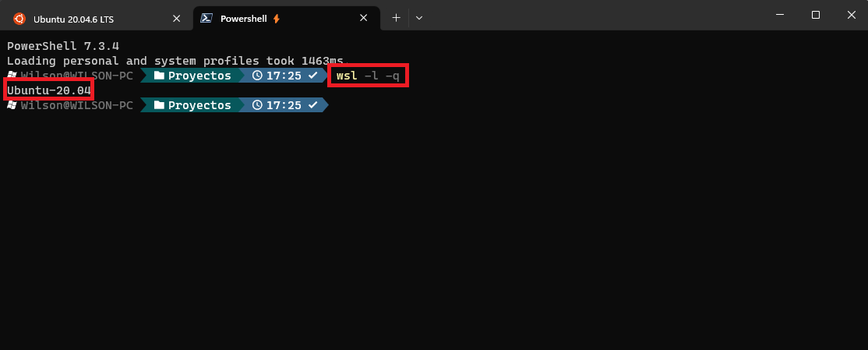Click the orange lightning bolt icon beside the Powershell tab title
Screen dimensions: 868x350
[x=277, y=19]
